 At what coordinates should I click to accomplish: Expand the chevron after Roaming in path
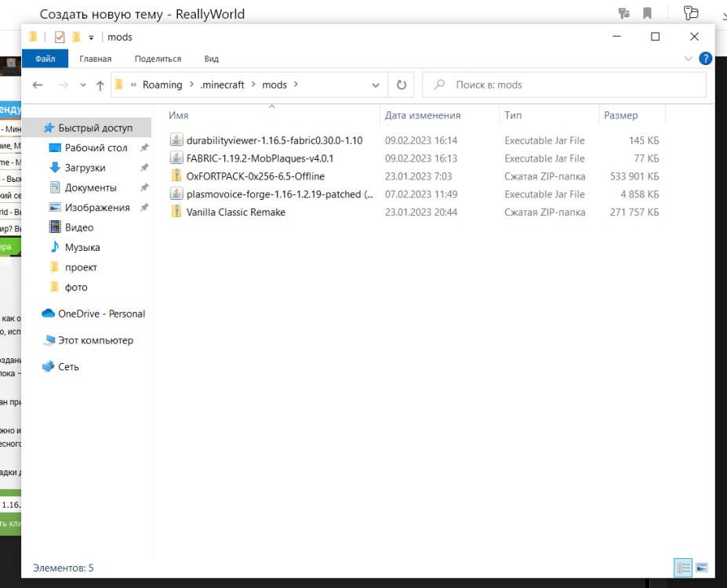point(191,85)
